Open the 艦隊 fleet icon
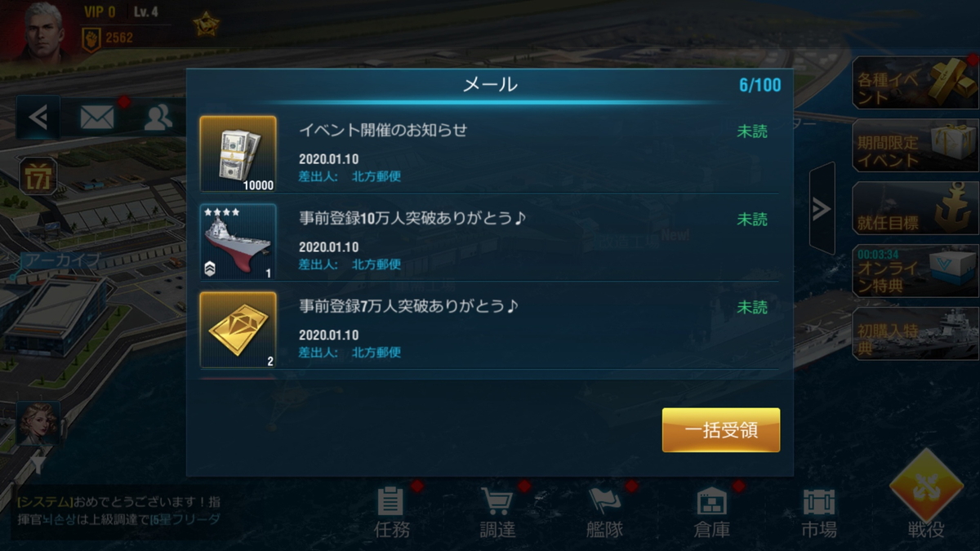This screenshot has height=551, width=980. (605, 513)
